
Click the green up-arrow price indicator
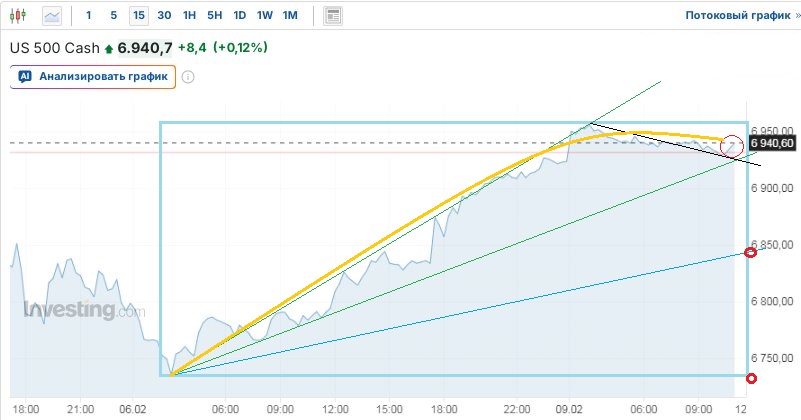pos(108,48)
